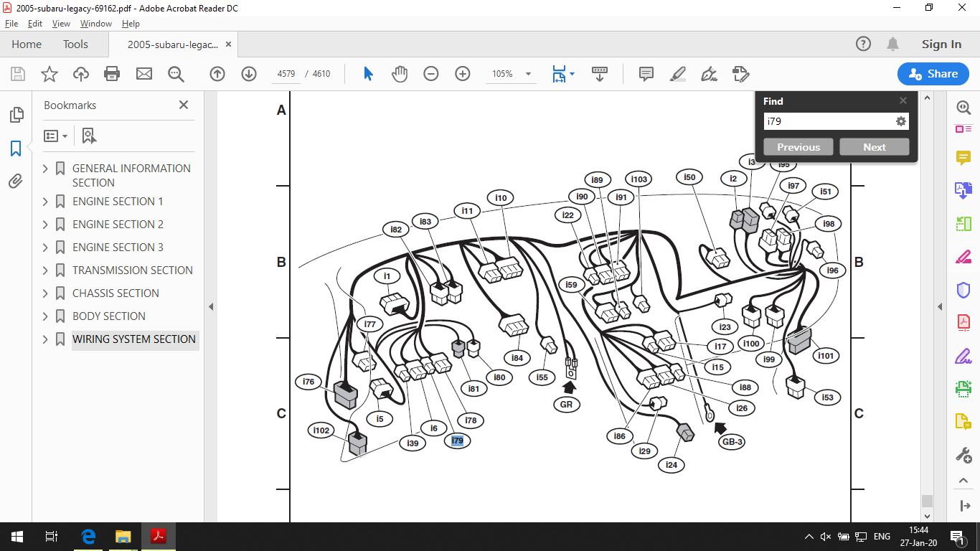Switch to the Tools tab
Image resolution: width=980 pixels, height=551 pixels.
coord(75,44)
